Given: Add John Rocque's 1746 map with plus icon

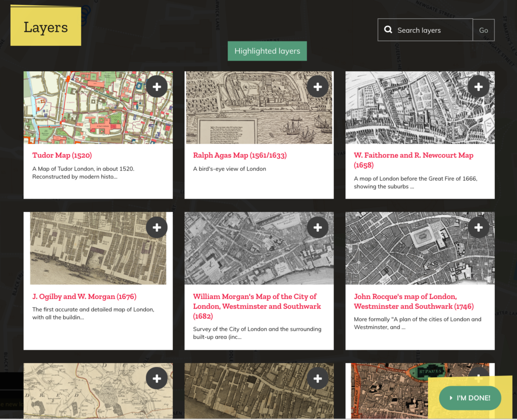Looking at the screenshot, I should point(479,228).
